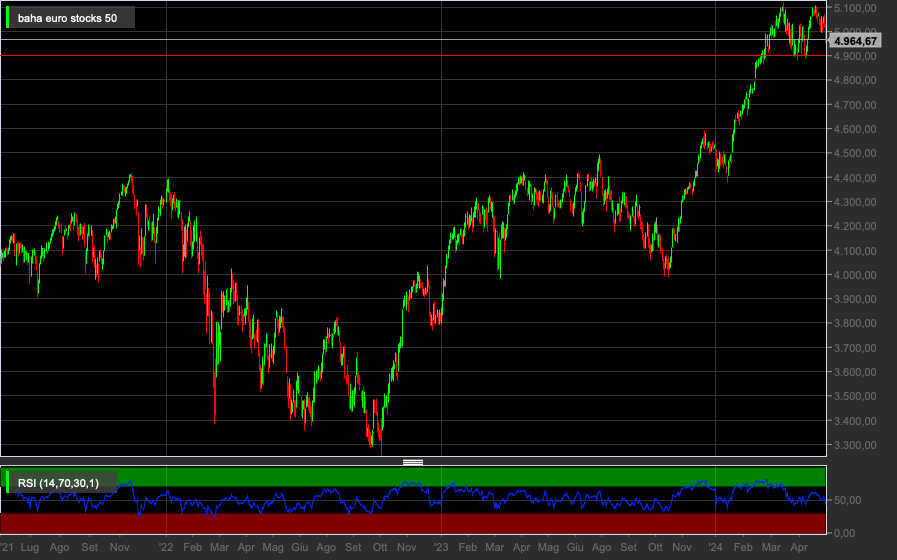Click the rightmost Apr label on time axis
The image size is (897, 560).
pyautogui.click(x=799, y=547)
